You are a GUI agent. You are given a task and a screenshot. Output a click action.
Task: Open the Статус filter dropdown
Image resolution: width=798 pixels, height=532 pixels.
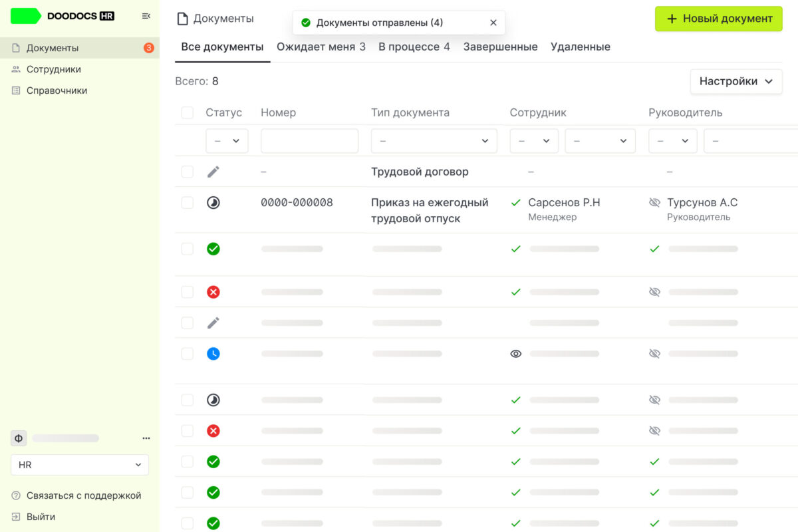(227, 141)
